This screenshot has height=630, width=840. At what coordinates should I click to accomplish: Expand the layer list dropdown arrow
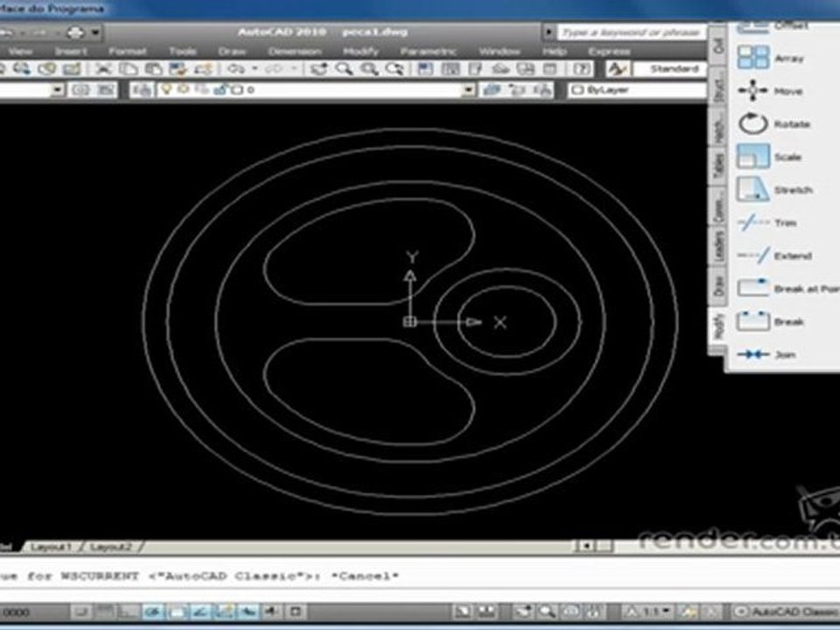point(468,90)
